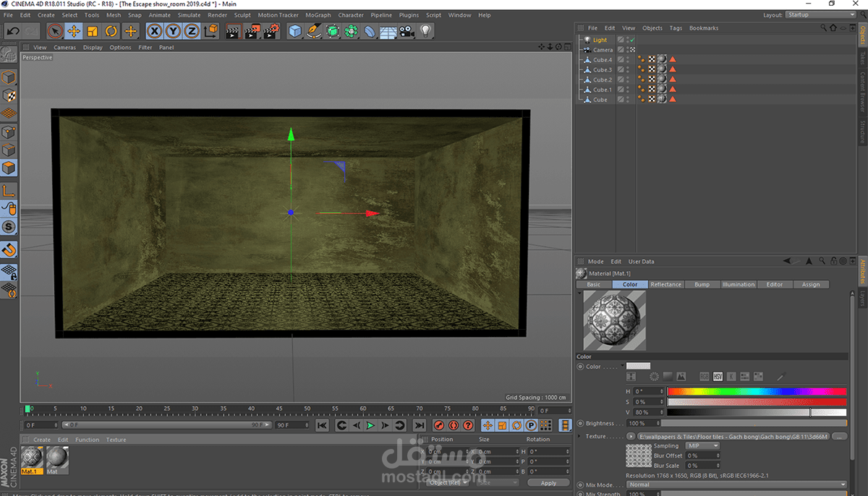Toggle visibility dots of Cube.2

tap(627, 80)
